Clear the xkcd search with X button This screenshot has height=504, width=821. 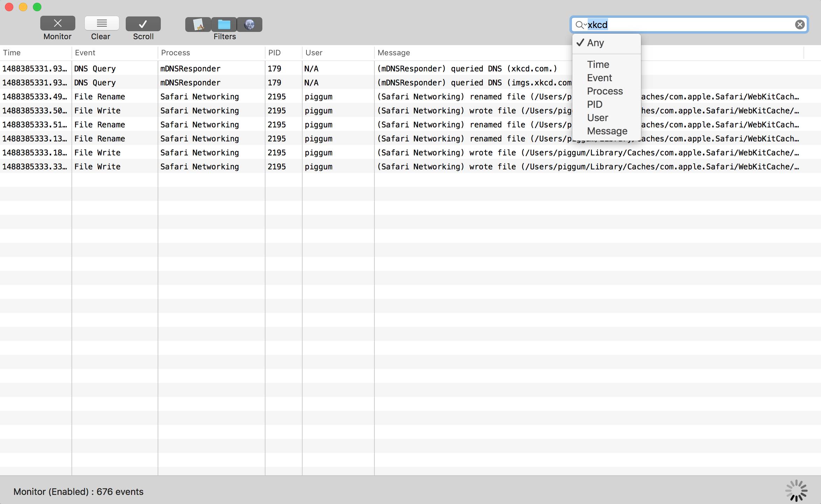[800, 24]
